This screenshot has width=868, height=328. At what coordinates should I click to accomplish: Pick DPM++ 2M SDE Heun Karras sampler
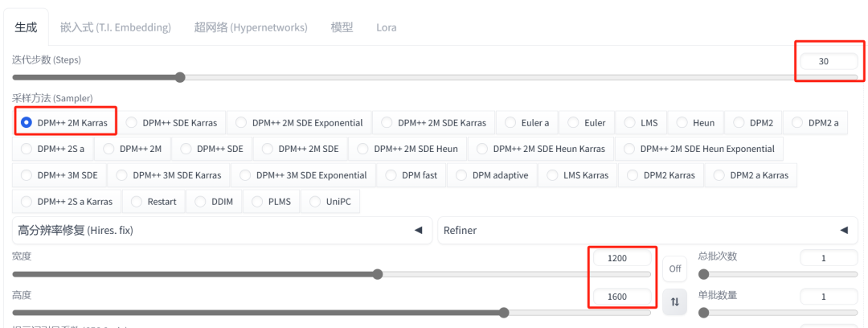(x=541, y=149)
